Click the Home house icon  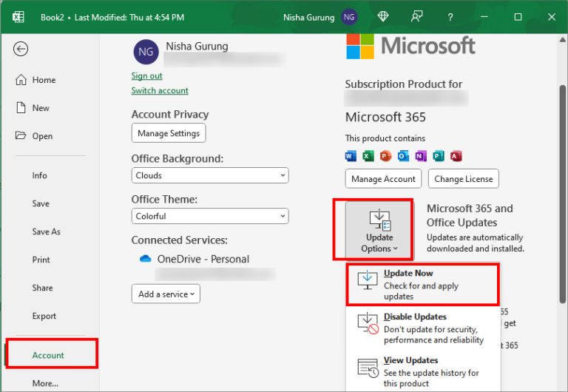pyautogui.click(x=21, y=80)
